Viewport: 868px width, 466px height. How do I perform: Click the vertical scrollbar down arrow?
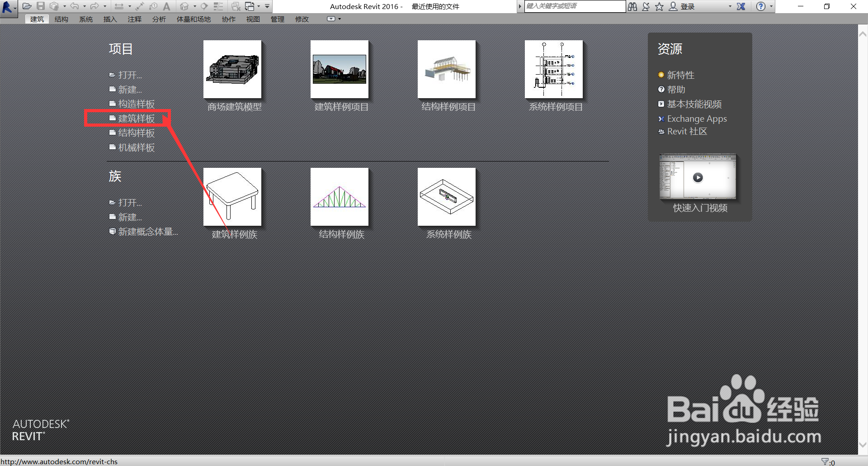click(x=863, y=445)
